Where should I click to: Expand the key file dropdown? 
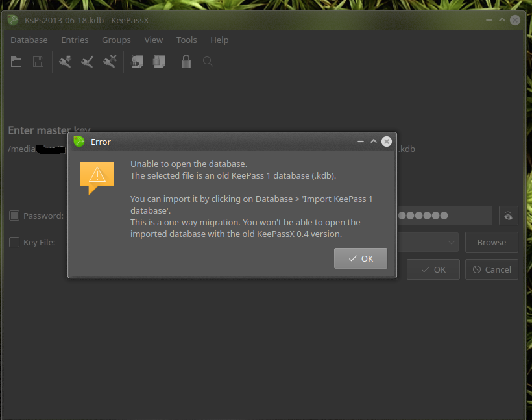tap(452, 242)
